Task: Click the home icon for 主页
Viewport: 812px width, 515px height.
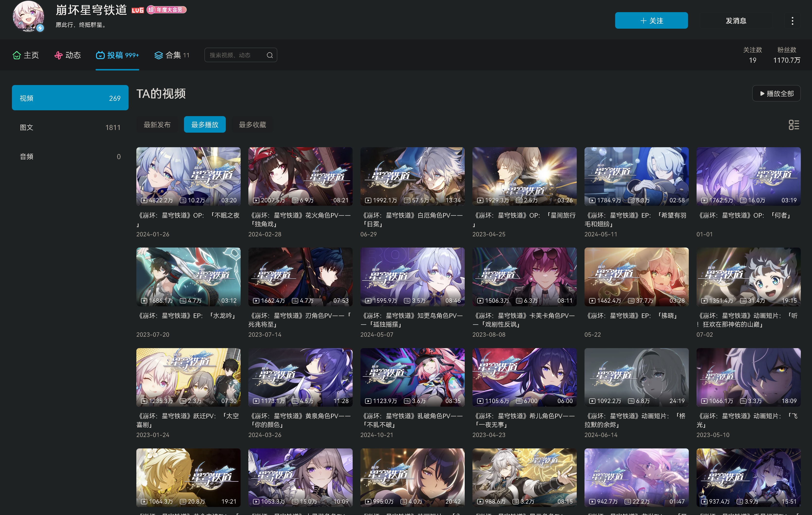Action: coord(17,55)
